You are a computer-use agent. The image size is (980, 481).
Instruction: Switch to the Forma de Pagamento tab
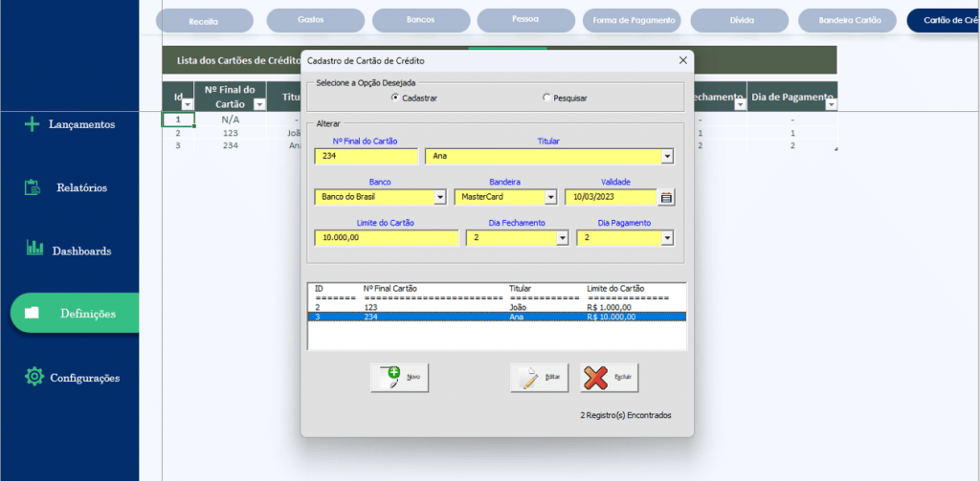click(x=632, y=20)
